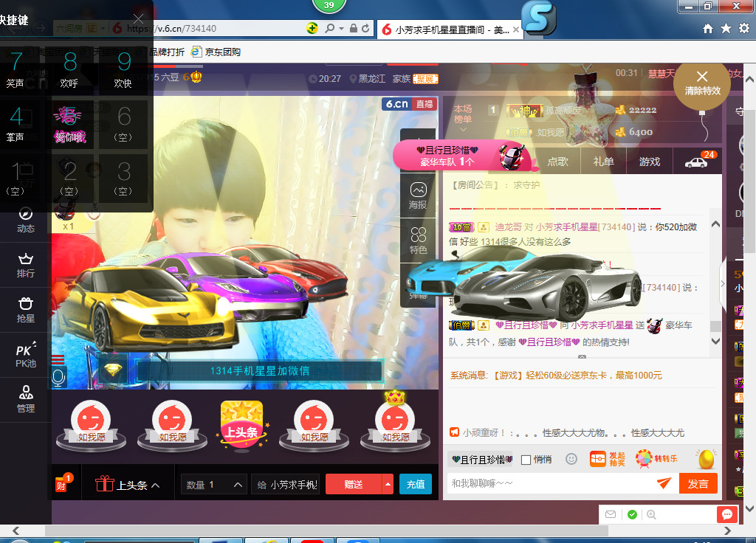The image size is (756, 543).
Task: Open the emoji smiley picker in chat
Action: tap(571, 459)
